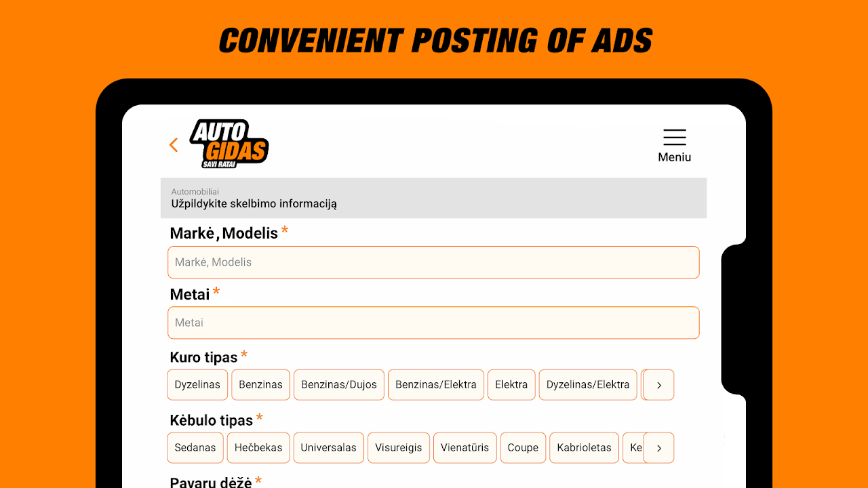This screenshot has width=868, height=488.
Task: Select Sedanas body type
Action: click(195, 447)
